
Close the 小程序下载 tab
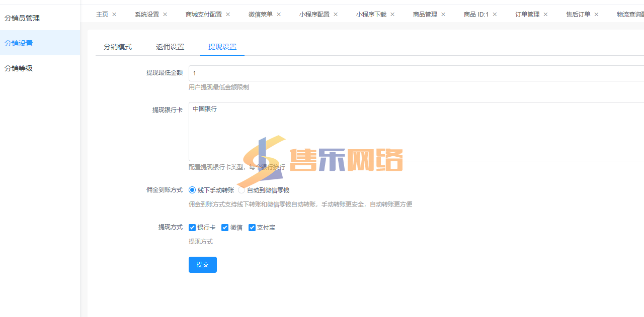[x=392, y=15]
